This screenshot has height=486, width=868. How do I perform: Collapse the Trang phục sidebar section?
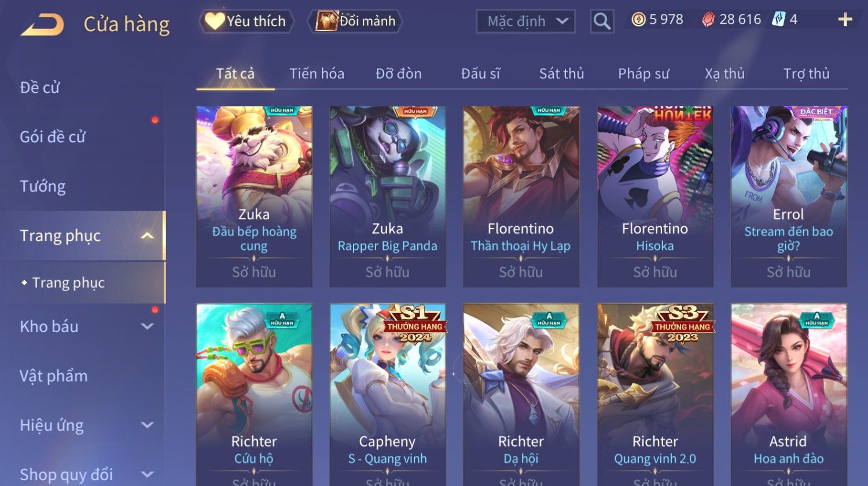(x=148, y=235)
